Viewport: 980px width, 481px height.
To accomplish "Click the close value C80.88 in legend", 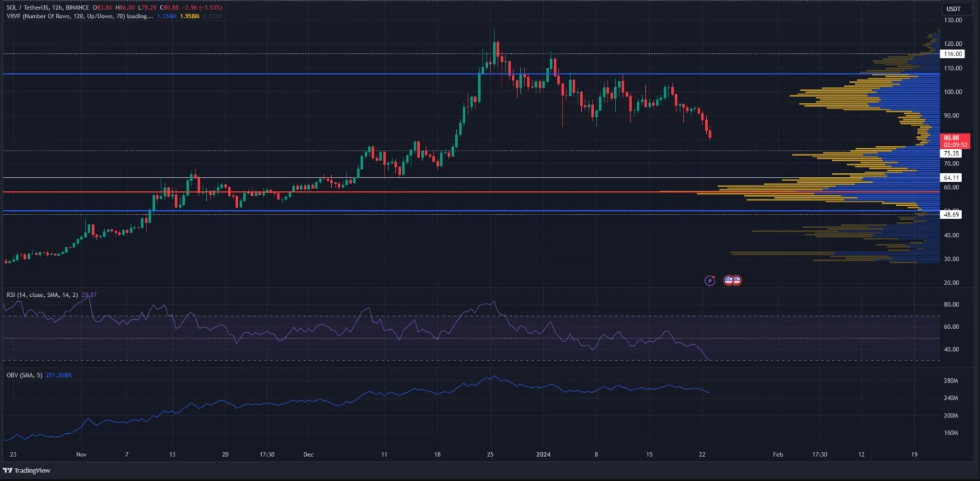I will (169, 8).
